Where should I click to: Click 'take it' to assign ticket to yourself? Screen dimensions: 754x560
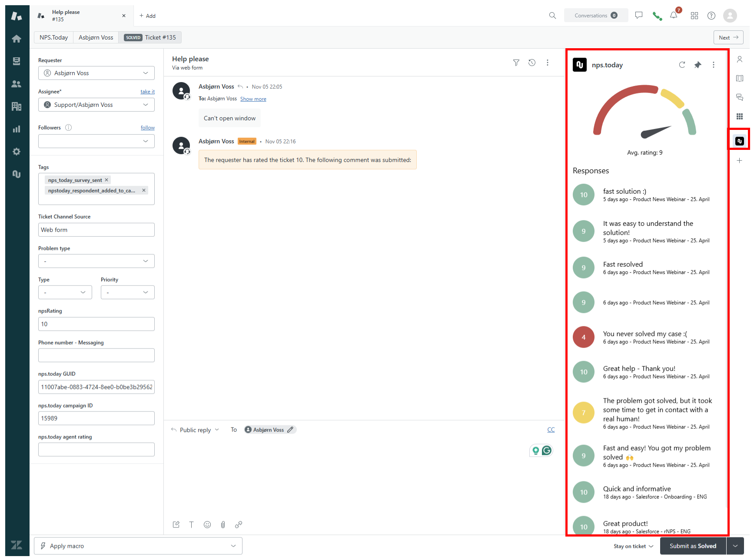147,91
